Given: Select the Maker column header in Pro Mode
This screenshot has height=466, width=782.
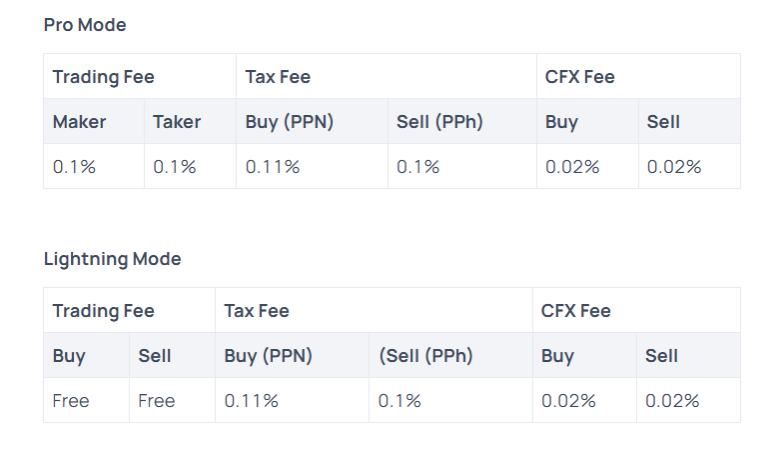Looking at the screenshot, I should [x=79, y=122].
